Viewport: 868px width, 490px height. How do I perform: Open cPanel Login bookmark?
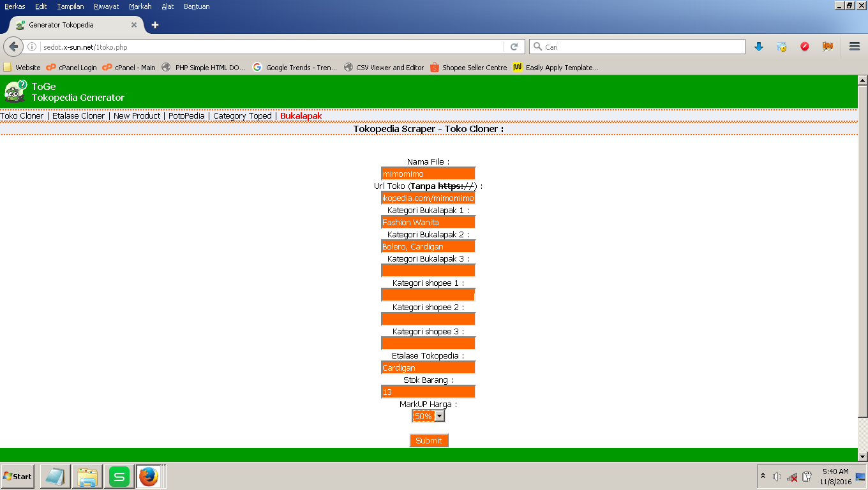click(x=71, y=67)
